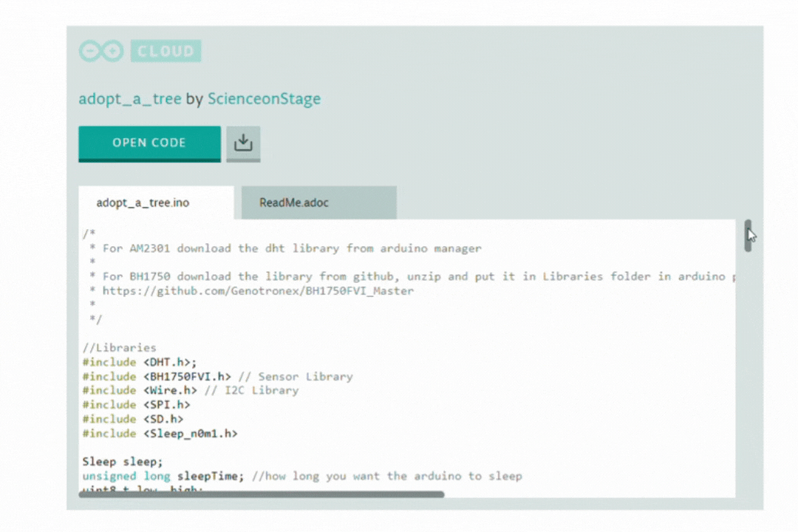Click the OPEN CODE button
Viewport: 798px width, 532px height.
coord(149,143)
